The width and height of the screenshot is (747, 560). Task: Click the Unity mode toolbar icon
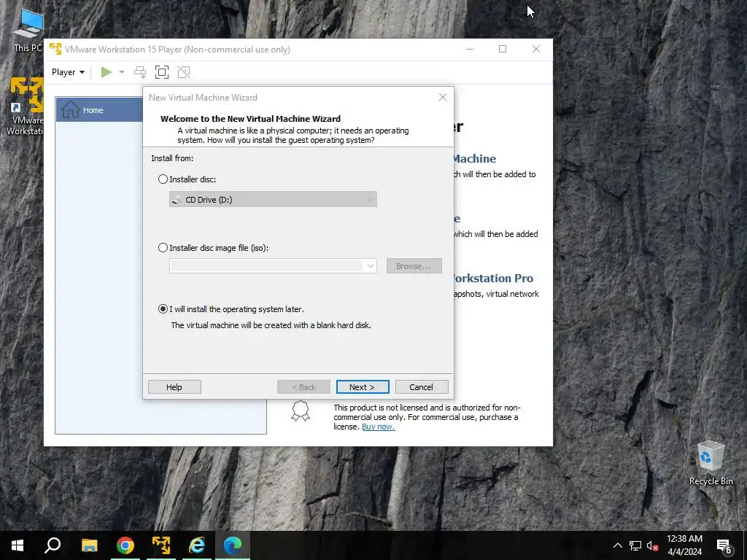[x=184, y=72]
